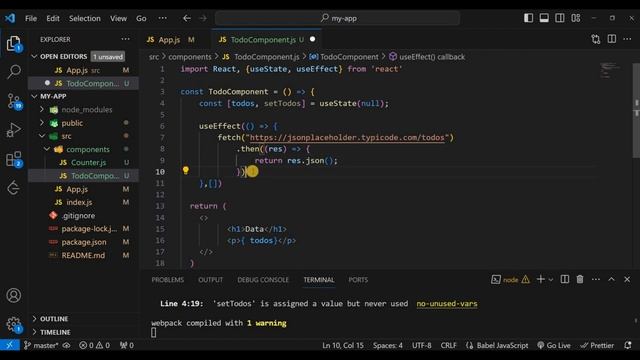Collapse the src folder

click(42, 136)
